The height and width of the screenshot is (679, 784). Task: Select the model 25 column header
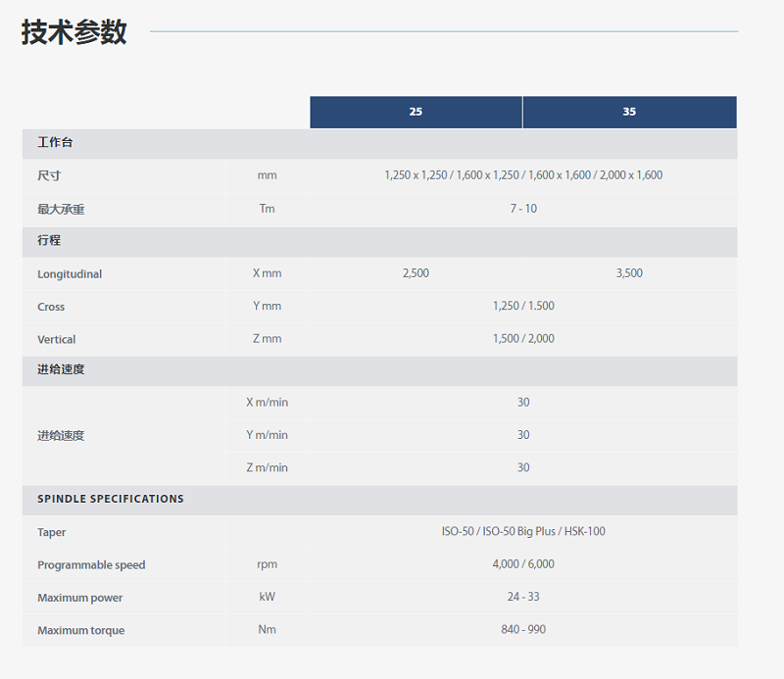[416, 112]
